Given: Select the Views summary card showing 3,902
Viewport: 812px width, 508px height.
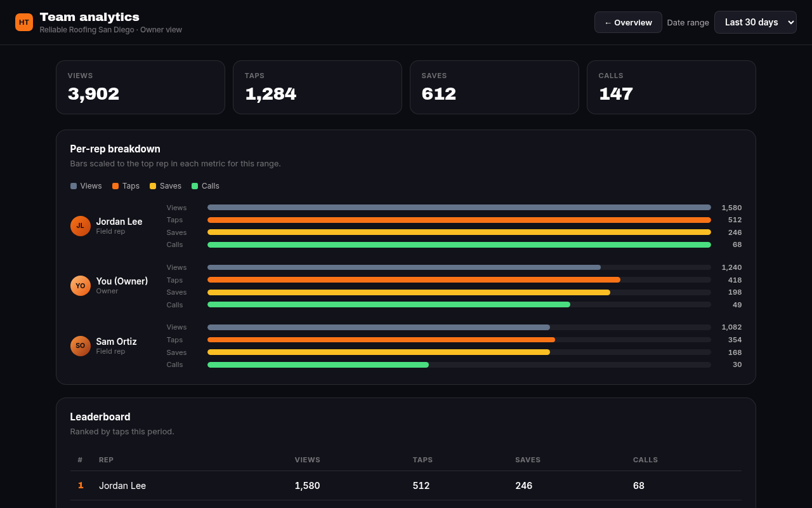Looking at the screenshot, I should [140, 88].
